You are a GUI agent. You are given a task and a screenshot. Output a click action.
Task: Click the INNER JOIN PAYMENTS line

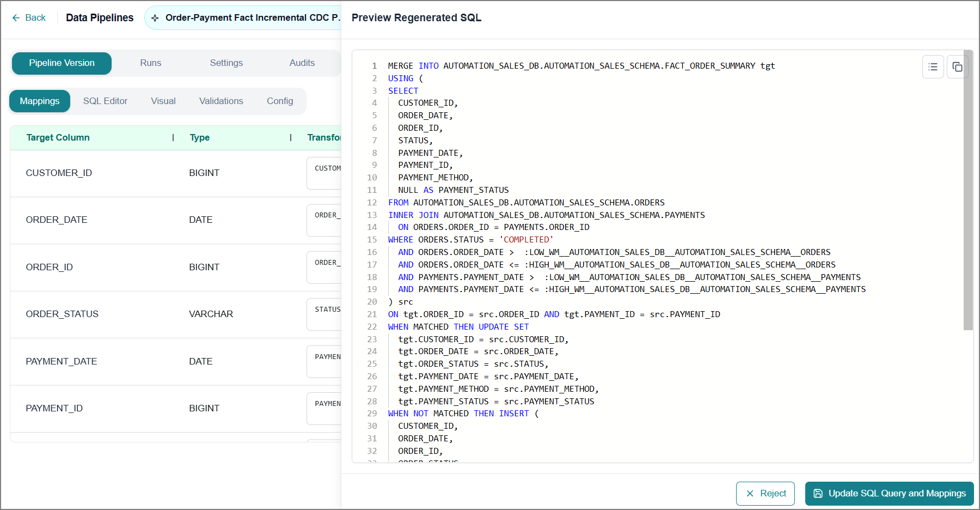pyautogui.click(x=546, y=215)
